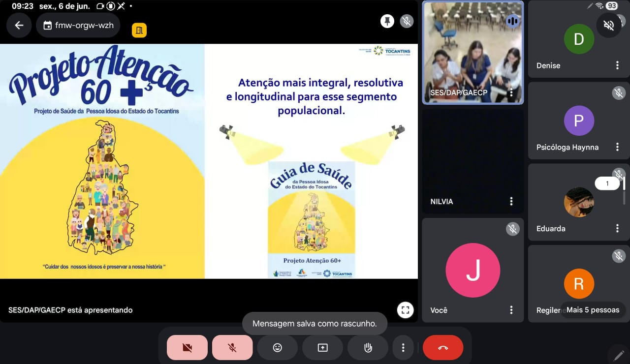This screenshot has height=364, width=630.
Task: Open options menu for Denise's tile
Action: click(x=617, y=65)
